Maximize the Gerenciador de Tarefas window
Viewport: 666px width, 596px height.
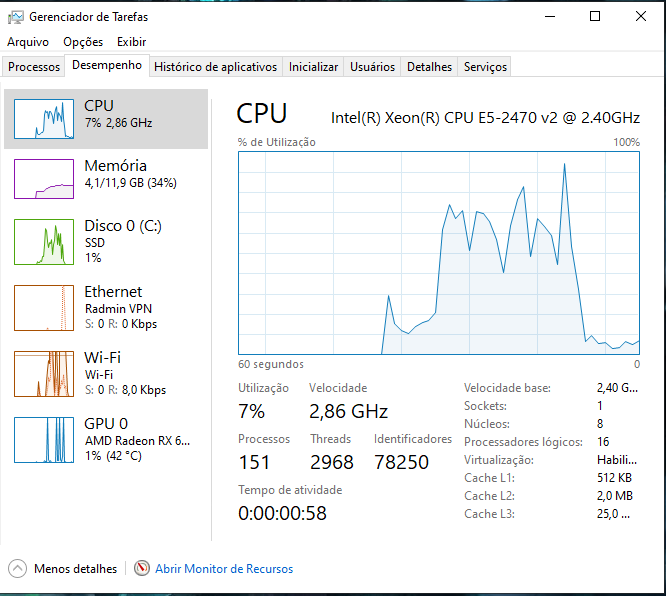pos(595,16)
